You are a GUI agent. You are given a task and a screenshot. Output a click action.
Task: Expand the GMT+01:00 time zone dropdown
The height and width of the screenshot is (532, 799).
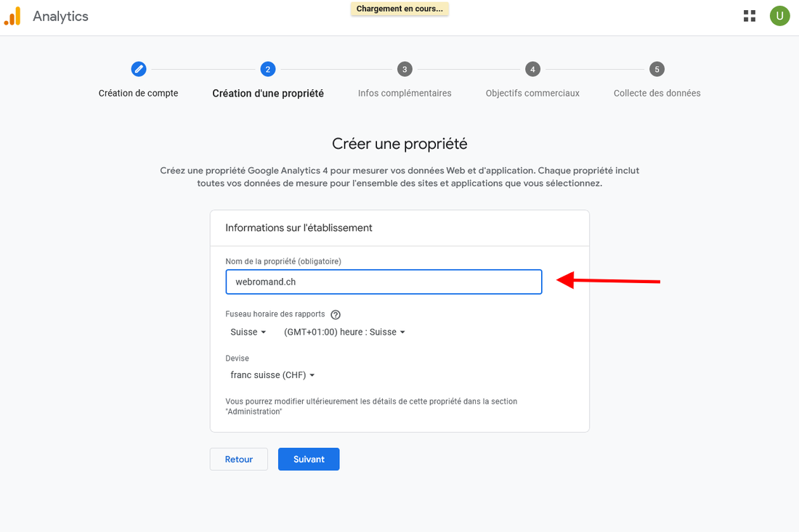coord(344,332)
